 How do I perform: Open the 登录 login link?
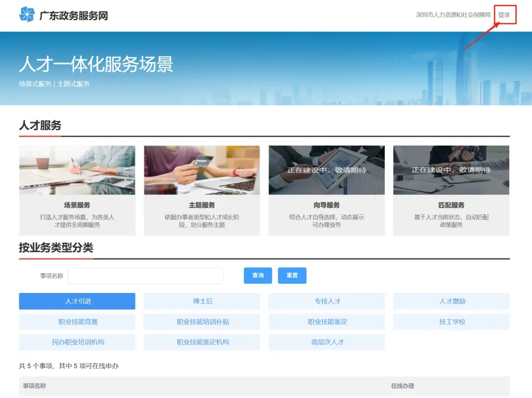coord(504,15)
